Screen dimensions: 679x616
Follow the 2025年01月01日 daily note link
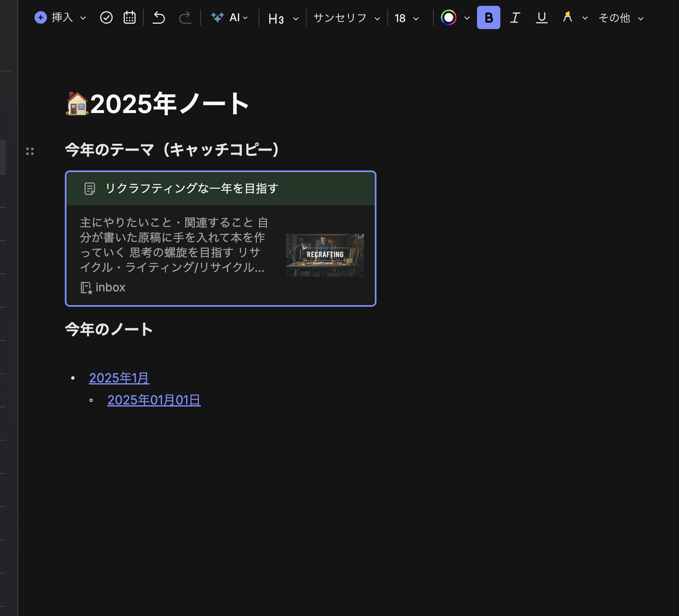[154, 399]
